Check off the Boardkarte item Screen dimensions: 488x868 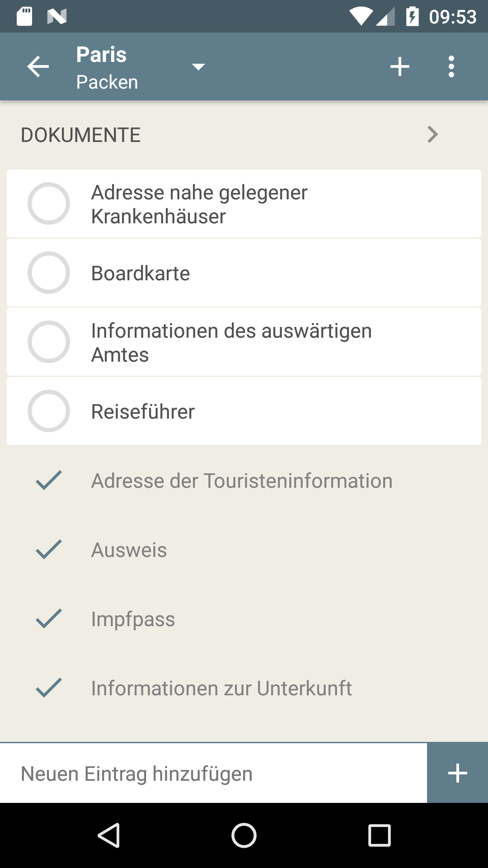[49, 273]
